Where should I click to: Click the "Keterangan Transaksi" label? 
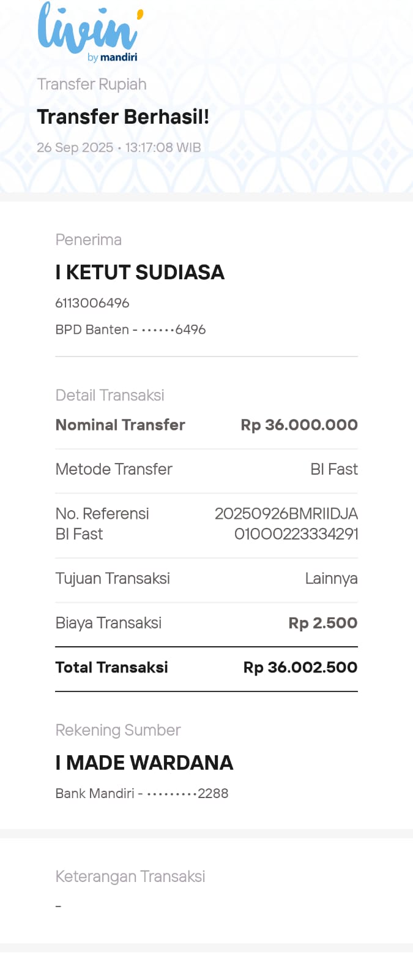click(130, 876)
